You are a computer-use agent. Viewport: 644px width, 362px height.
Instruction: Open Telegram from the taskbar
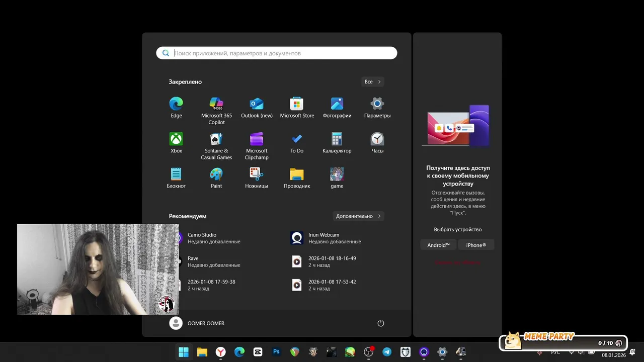(x=387, y=352)
